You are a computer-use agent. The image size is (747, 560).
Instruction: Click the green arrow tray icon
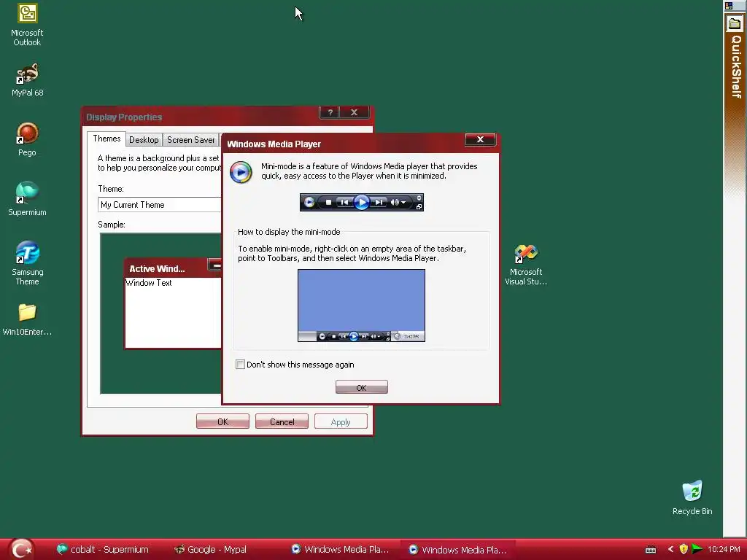point(697,549)
